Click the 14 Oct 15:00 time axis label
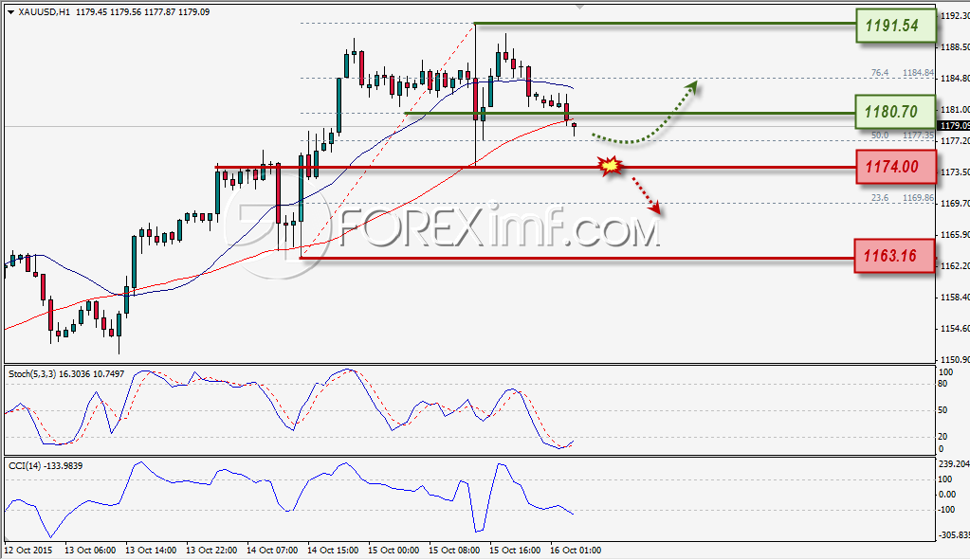970x560 pixels. (332, 551)
